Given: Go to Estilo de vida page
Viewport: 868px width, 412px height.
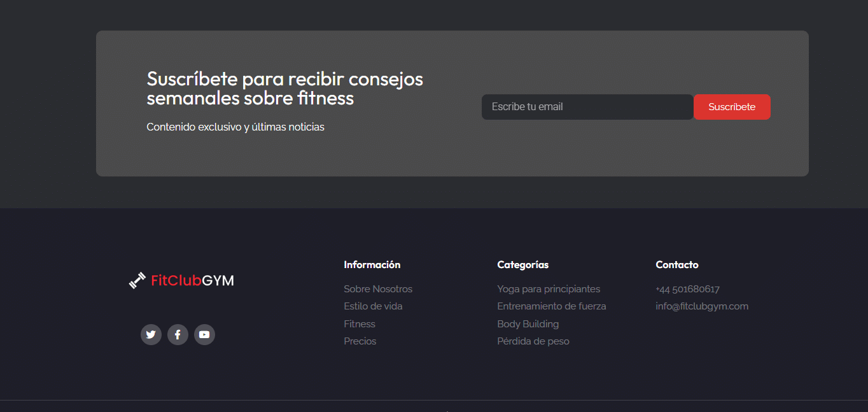Looking at the screenshot, I should (373, 306).
